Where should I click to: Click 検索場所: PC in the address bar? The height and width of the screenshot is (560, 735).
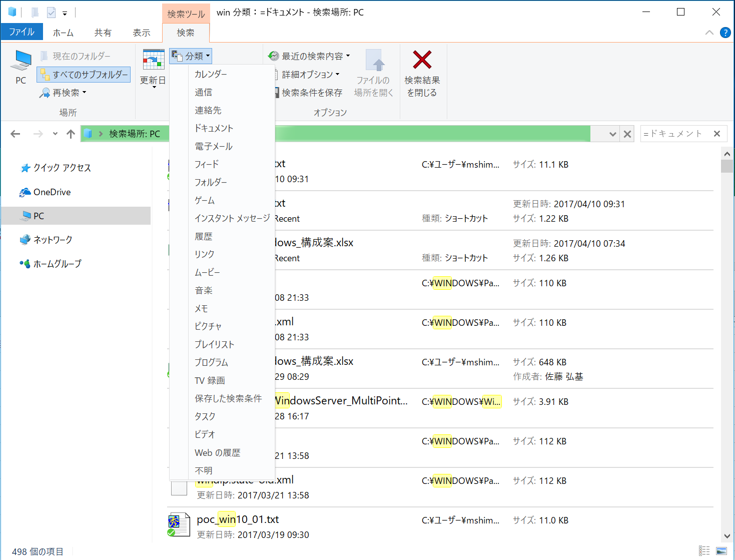click(x=135, y=134)
